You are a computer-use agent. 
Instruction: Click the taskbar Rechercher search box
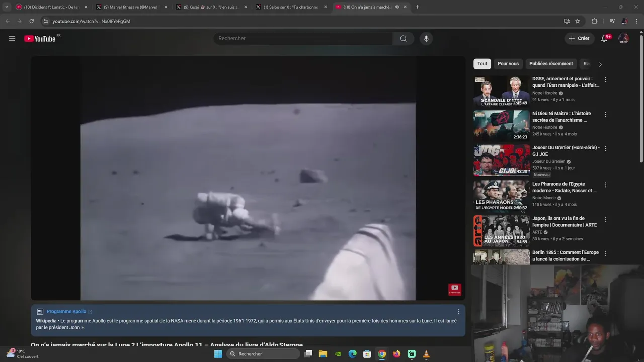coord(263,354)
